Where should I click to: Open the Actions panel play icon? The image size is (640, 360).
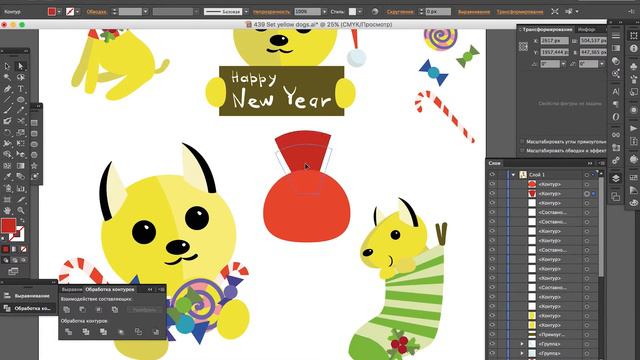point(633,129)
